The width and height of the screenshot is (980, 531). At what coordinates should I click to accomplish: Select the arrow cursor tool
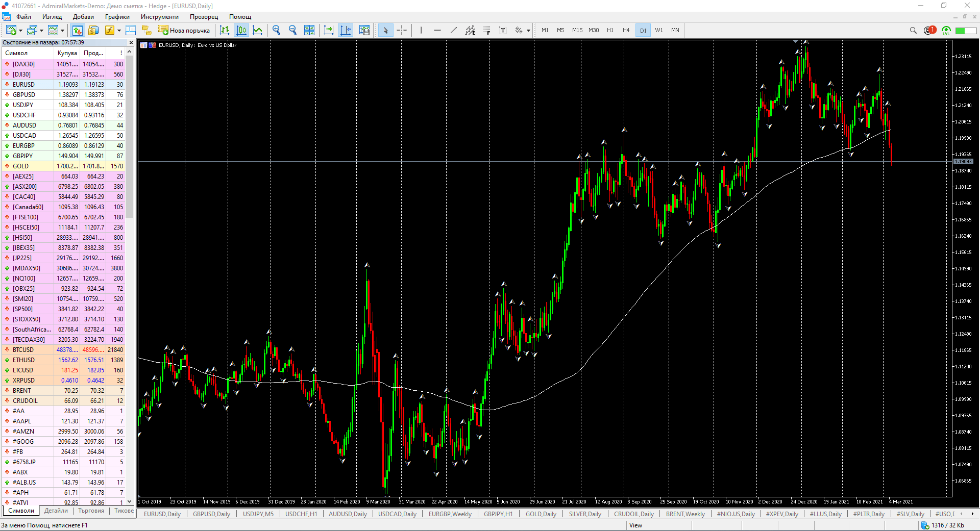coord(385,30)
